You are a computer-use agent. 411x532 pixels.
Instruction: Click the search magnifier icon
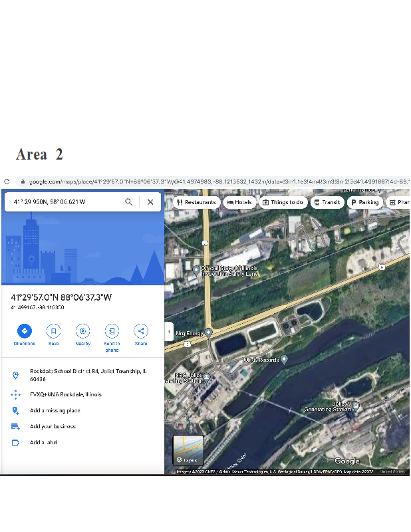(x=129, y=202)
